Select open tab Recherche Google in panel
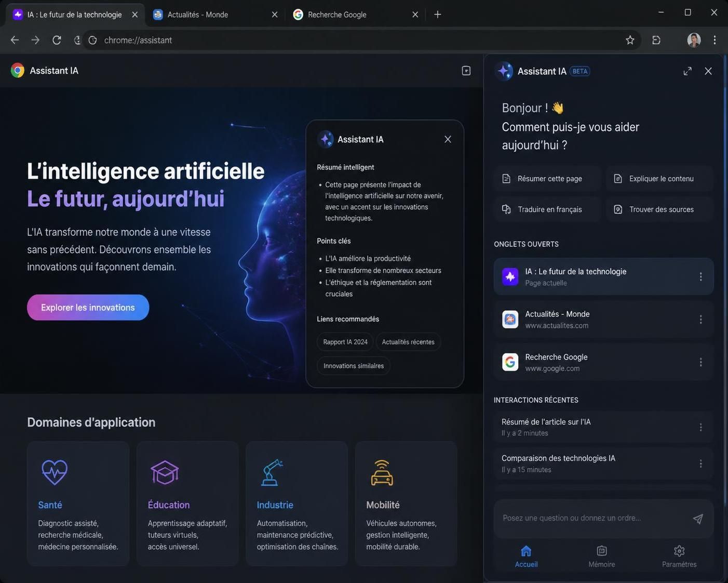The image size is (728, 583). point(604,362)
